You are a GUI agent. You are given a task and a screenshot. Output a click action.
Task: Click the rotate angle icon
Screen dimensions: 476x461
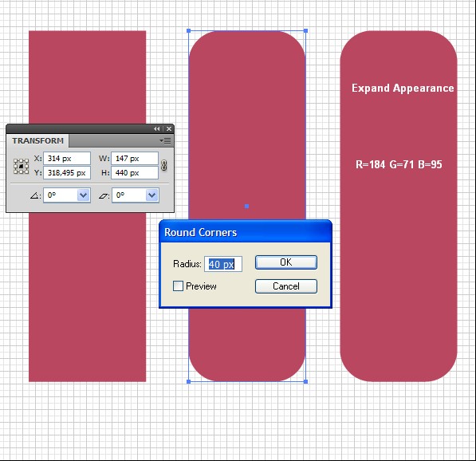[35, 195]
